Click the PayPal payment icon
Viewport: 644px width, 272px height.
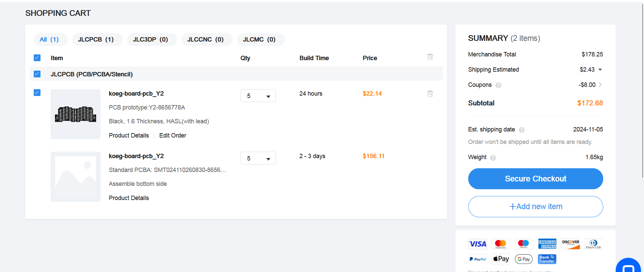tap(478, 259)
